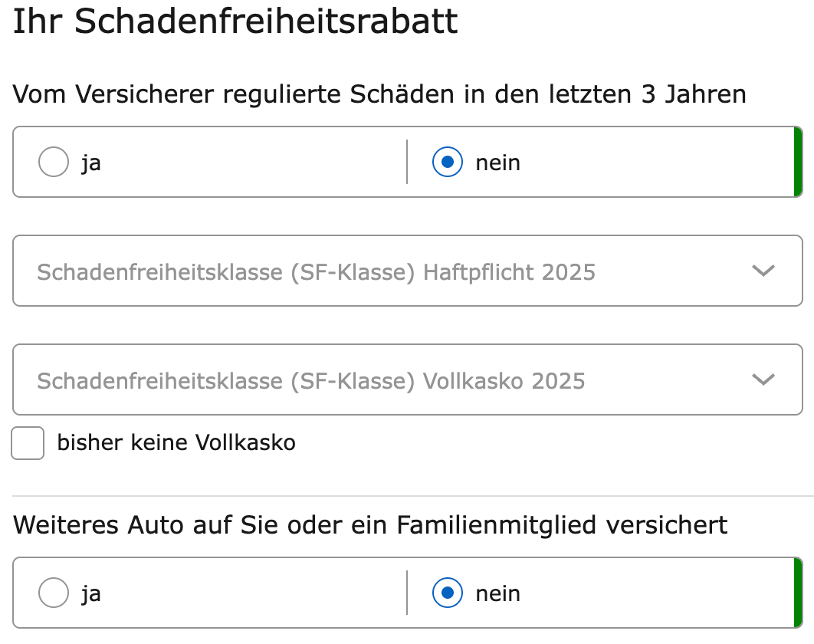The height and width of the screenshot is (644, 814).
Task: Choose 'nein' under Weiteres Auto versichert
Action: click(447, 593)
